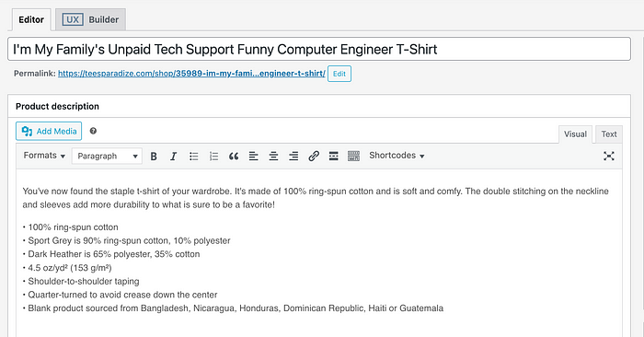Image resolution: width=644 pixels, height=337 pixels.
Task: Click the '4.5 oz/yd² (153 g/m²)' line
Action: coord(67,268)
